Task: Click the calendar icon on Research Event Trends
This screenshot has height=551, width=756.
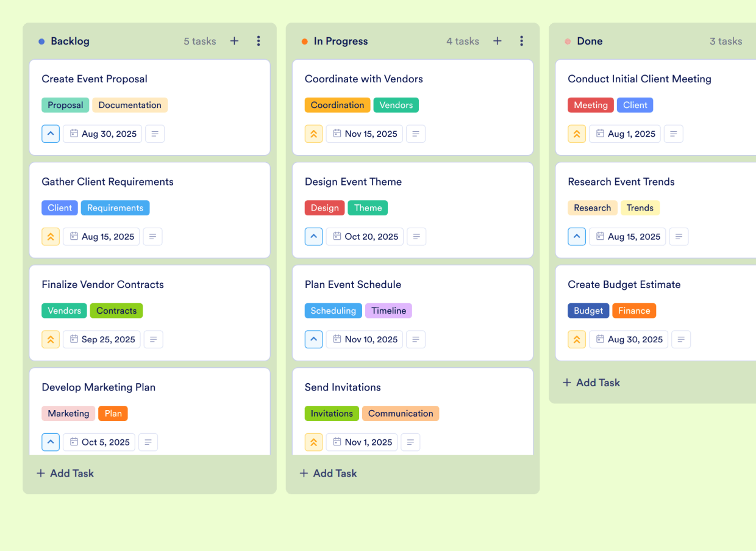Action: click(x=602, y=236)
